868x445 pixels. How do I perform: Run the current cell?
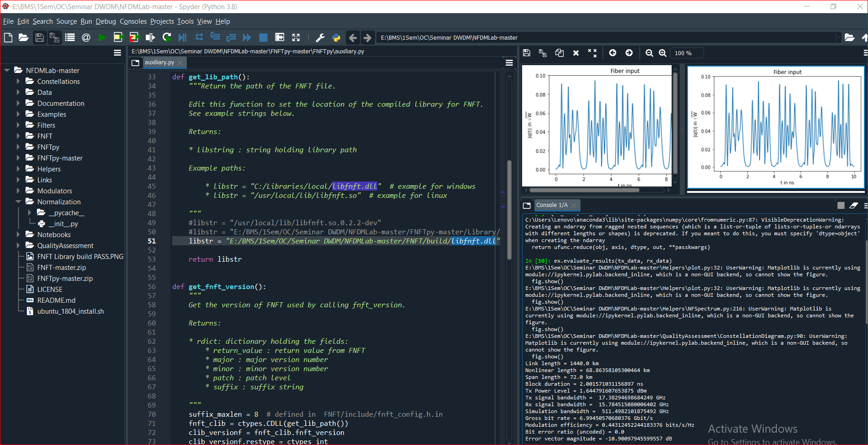(x=118, y=37)
